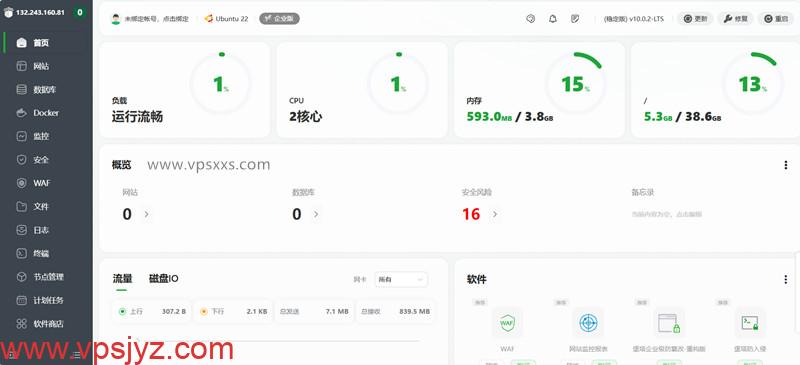The height and width of the screenshot is (365, 800).
Task: Click the 重启 restart button
Action: (776, 19)
